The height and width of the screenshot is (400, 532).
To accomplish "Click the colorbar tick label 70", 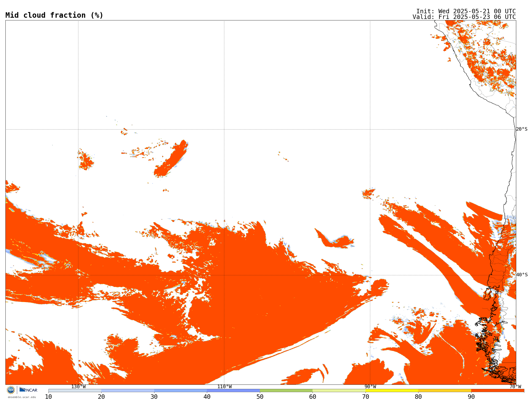I will click(x=366, y=397).
